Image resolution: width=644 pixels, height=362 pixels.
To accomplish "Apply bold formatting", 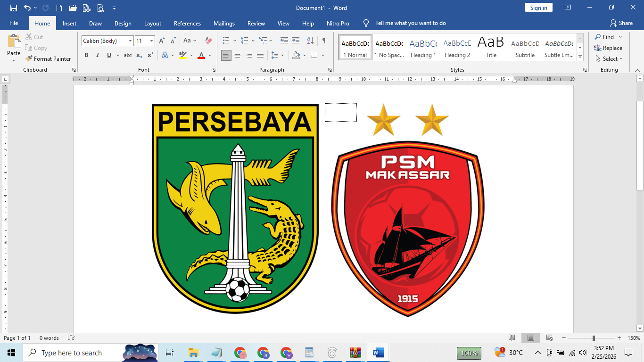I will (x=86, y=55).
